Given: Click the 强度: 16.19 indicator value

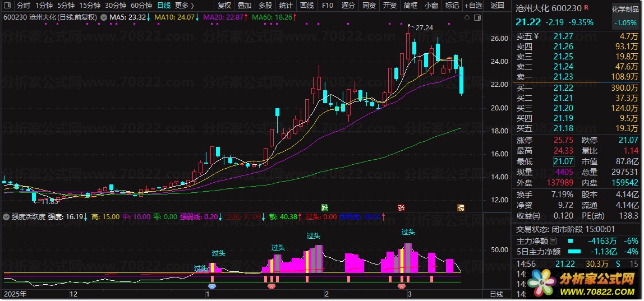Looking at the screenshot, I should click(67, 216).
